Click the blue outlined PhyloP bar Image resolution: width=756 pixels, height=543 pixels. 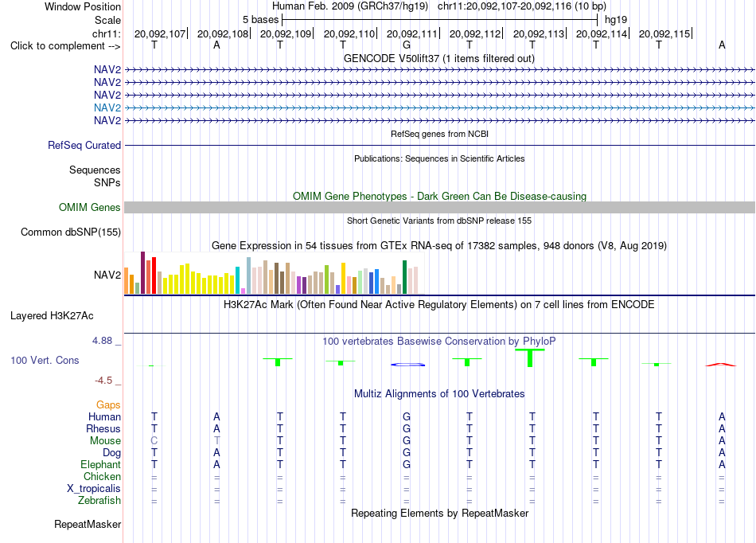pyautogui.click(x=408, y=365)
